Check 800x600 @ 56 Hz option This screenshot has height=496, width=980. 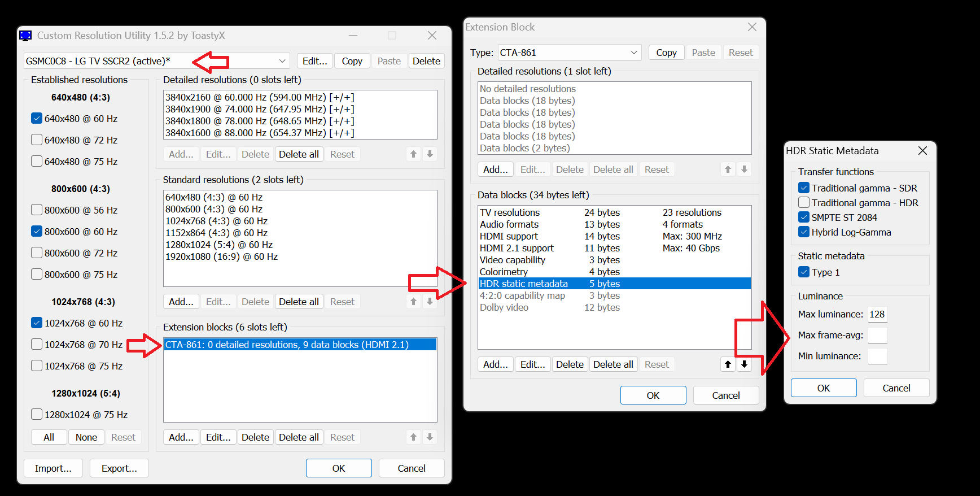[x=37, y=210]
